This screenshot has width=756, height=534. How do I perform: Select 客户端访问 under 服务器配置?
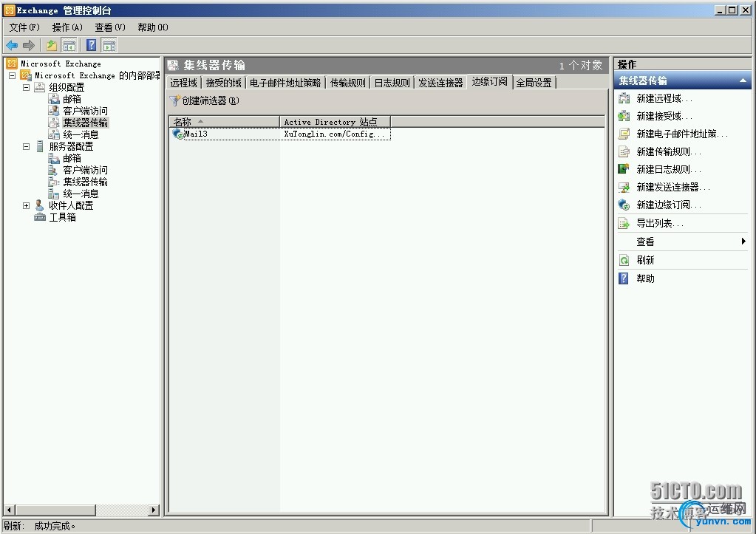[x=85, y=170]
